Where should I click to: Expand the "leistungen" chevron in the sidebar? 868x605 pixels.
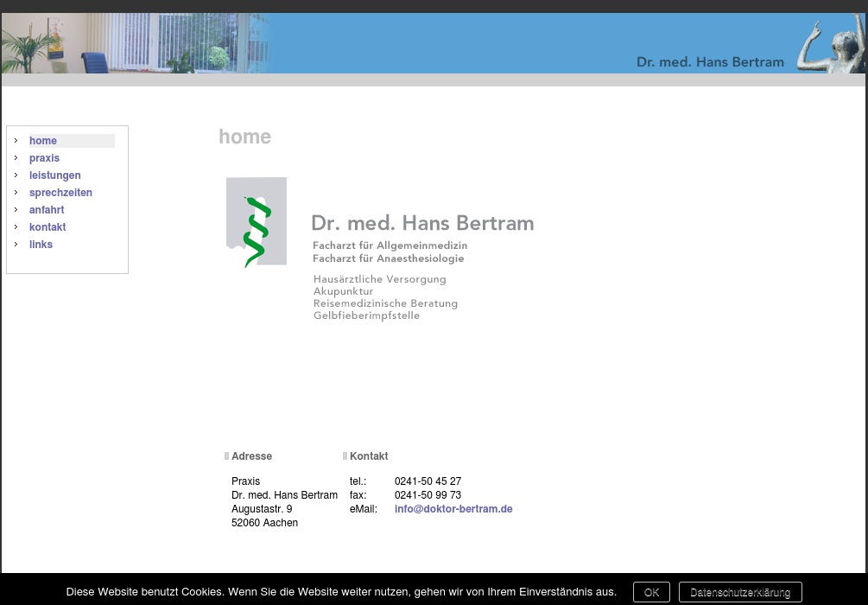[x=16, y=175]
